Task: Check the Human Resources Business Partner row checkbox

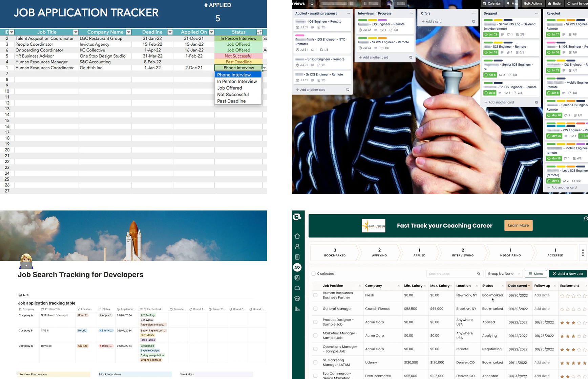Action: (315, 295)
